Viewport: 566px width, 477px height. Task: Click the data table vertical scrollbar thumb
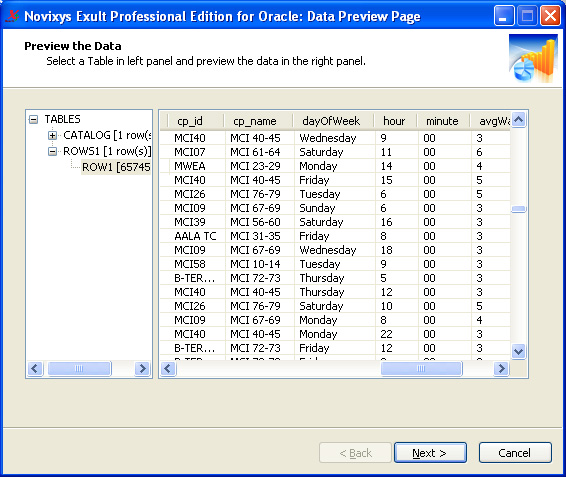[519, 209]
